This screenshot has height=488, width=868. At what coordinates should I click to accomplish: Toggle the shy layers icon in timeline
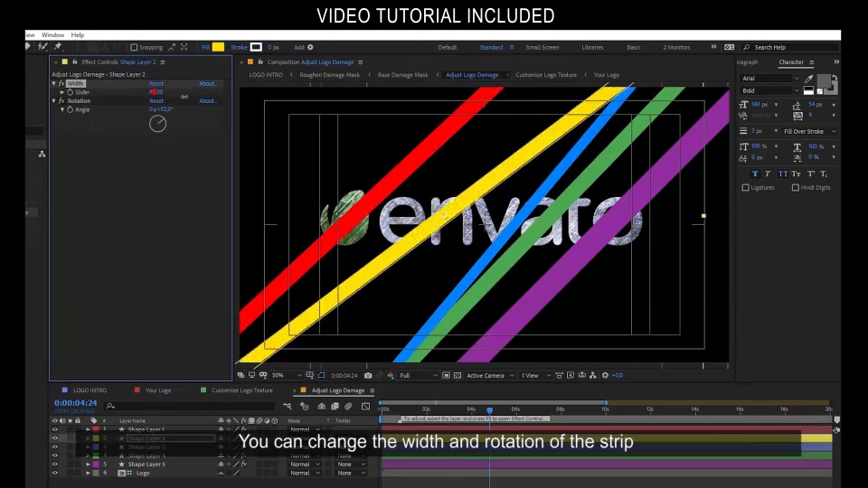[322, 406]
